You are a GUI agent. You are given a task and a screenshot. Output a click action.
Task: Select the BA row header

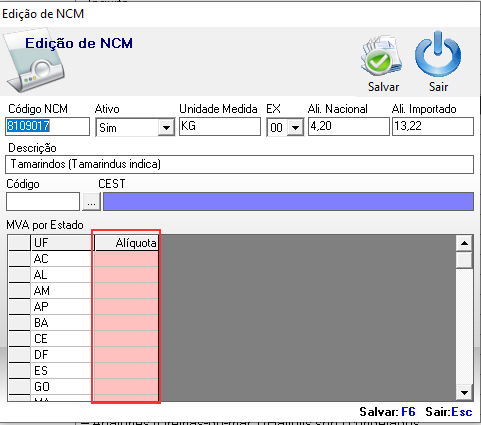pos(19,323)
